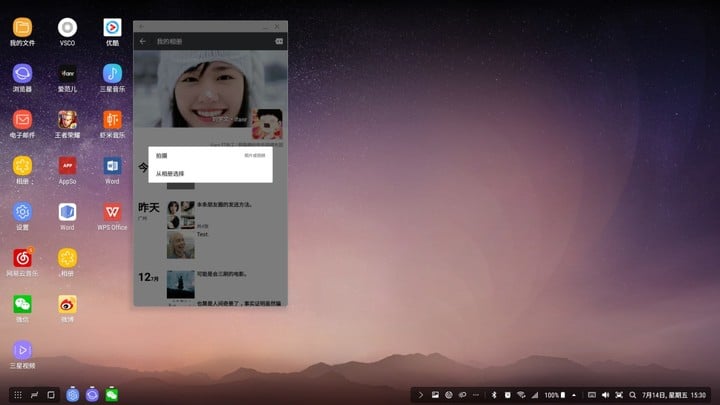
Task: Open the 优酷 Youku video app
Action: coord(112,28)
